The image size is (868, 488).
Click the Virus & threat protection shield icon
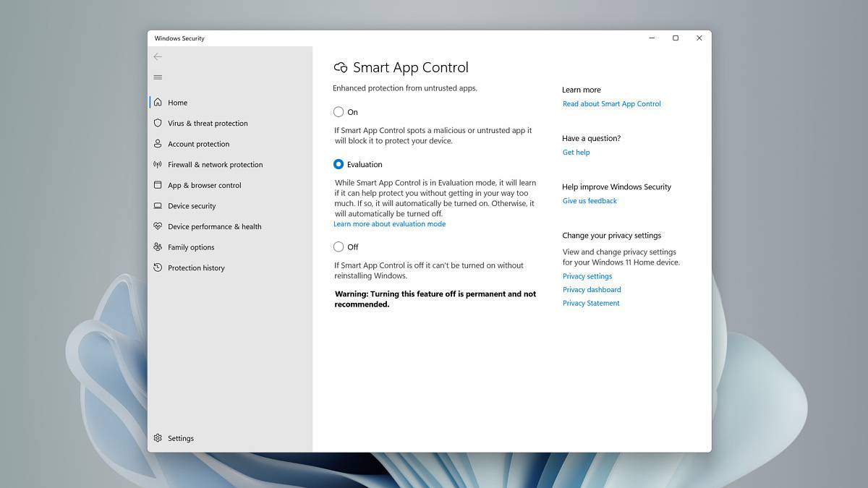click(x=158, y=123)
